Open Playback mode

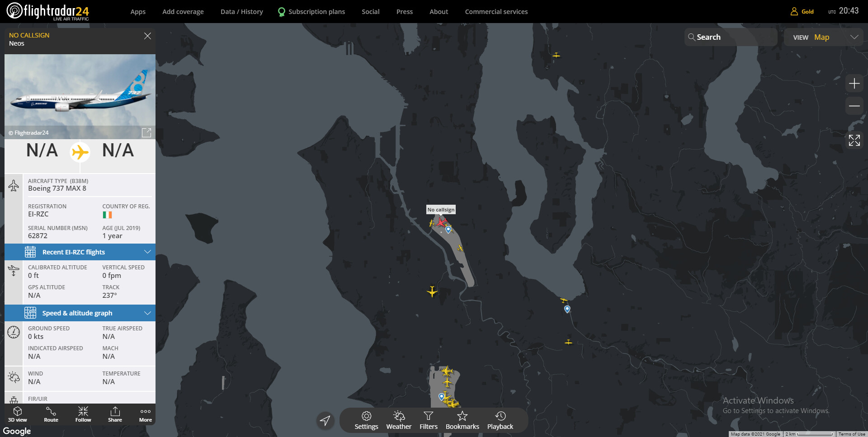[x=500, y=420]
